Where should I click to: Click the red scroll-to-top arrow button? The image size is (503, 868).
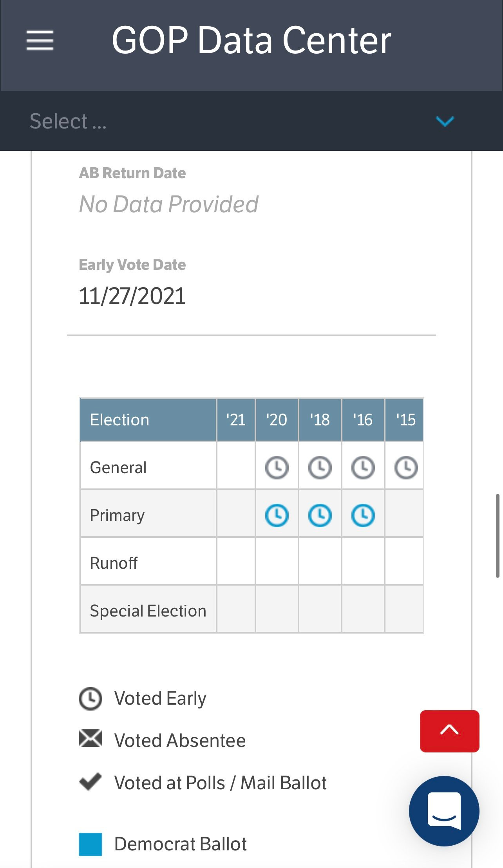coord(450,731)
